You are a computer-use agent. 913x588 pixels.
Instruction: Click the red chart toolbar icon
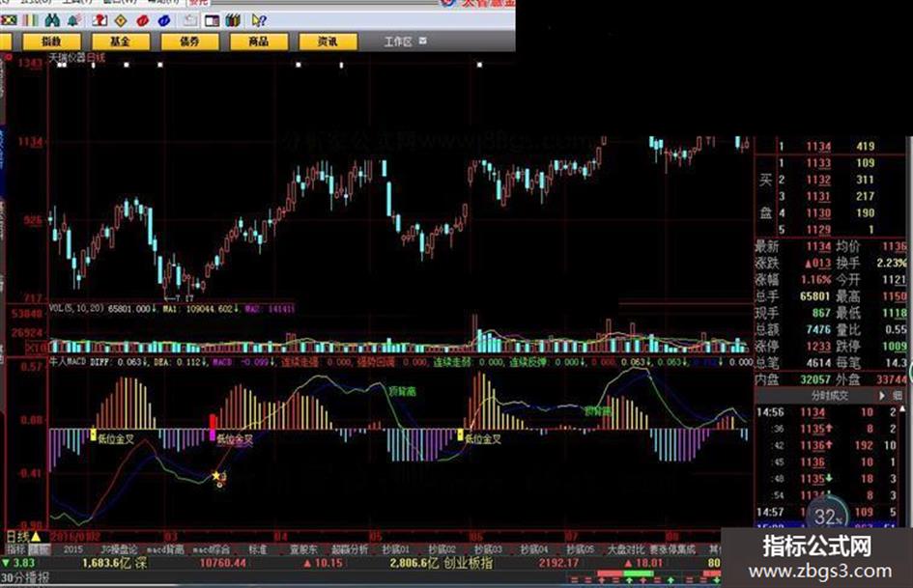(x=100, y=21)
